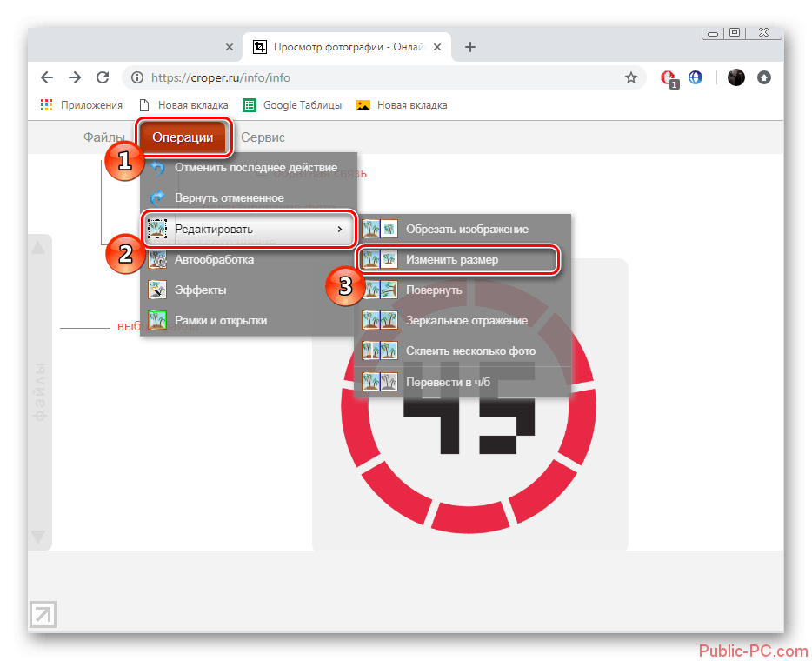Click the redo arrow icon
812x661 pixels.
(157, 197)
